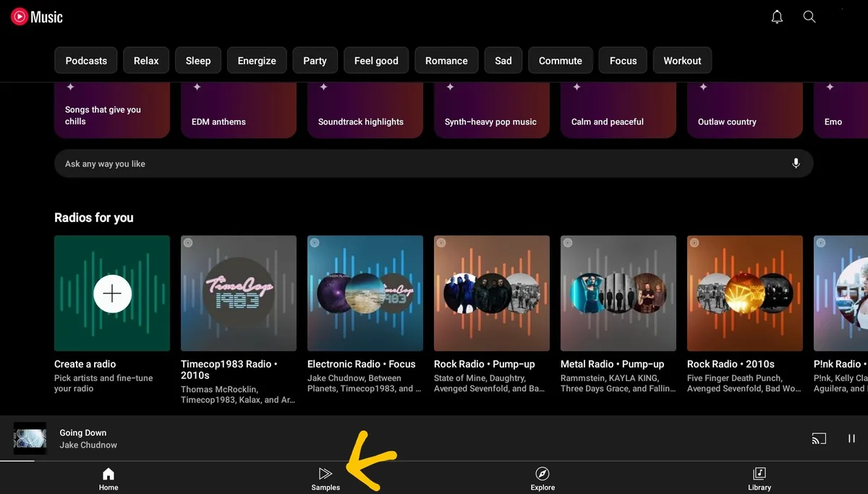868x494 pixels.
Task: Select the Feel good chip
Action: 376,61
